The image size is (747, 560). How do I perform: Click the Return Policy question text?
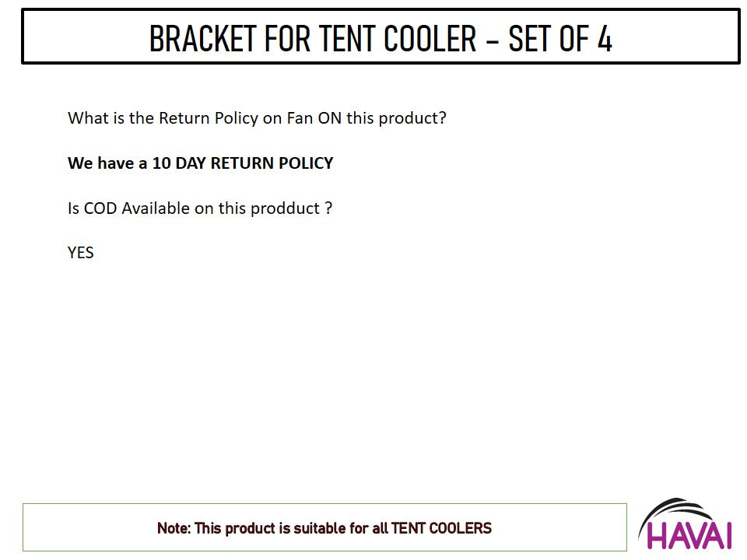[257, 118]
